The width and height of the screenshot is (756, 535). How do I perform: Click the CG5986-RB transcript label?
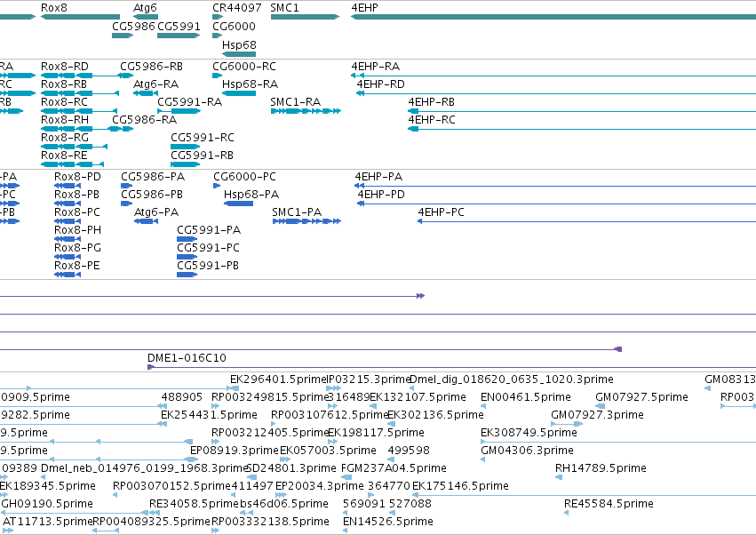point(151,66)
